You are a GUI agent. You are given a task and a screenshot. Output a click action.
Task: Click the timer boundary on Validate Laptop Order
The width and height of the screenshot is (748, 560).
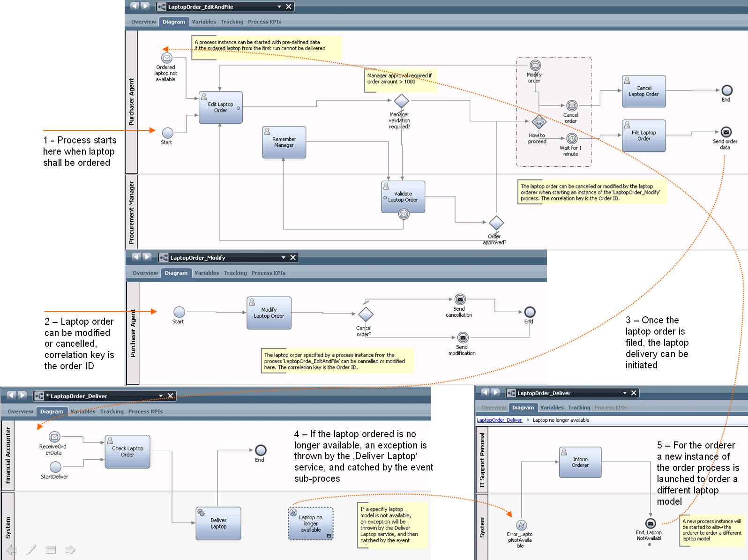tap(404, 214)
